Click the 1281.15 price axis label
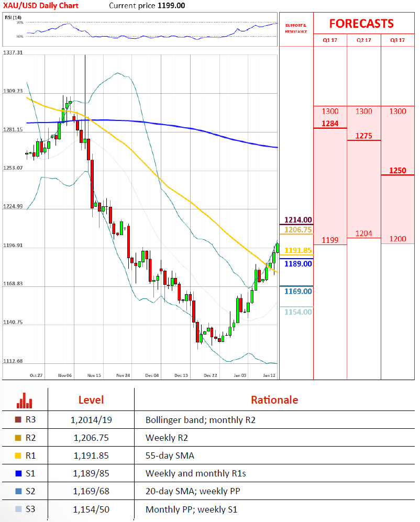This screenshot has height=522, width=420. (13, 129)
